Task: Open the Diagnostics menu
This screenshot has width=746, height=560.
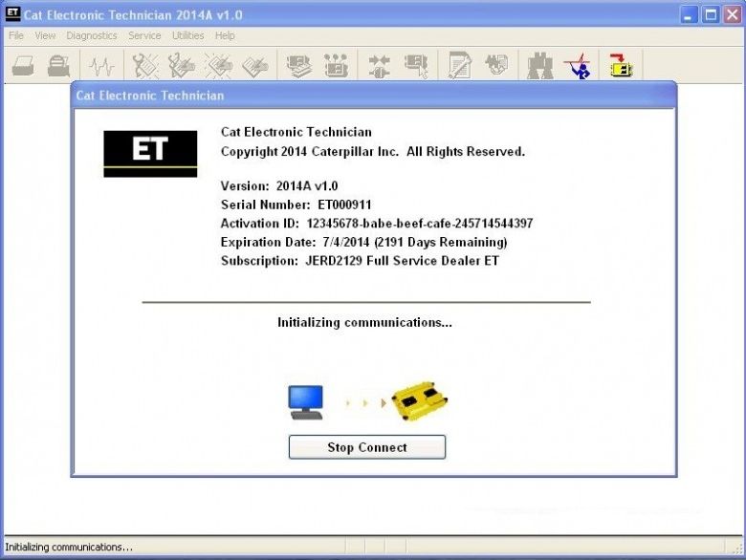Action: pyautogui.click(x=92, y=35)
